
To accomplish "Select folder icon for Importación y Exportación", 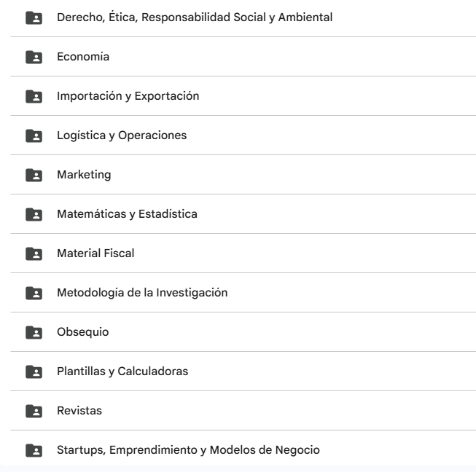I will click(x=33, y=96).
